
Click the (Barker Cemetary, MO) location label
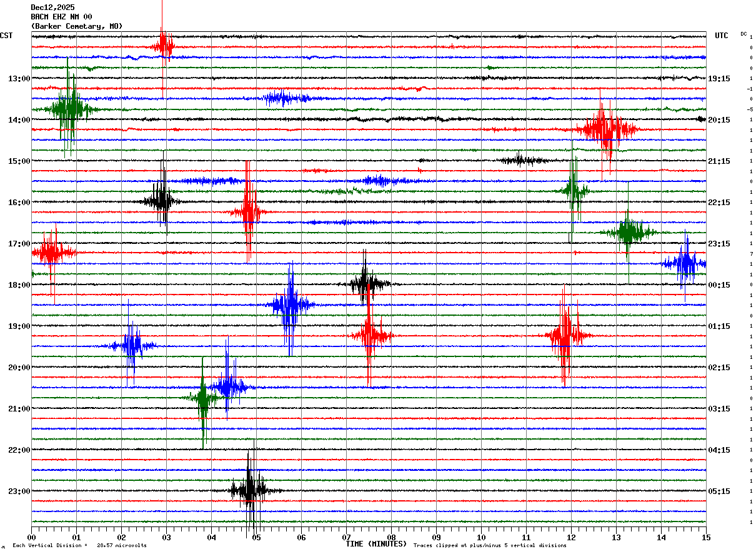pyautogui.click(x=76, y=26)
